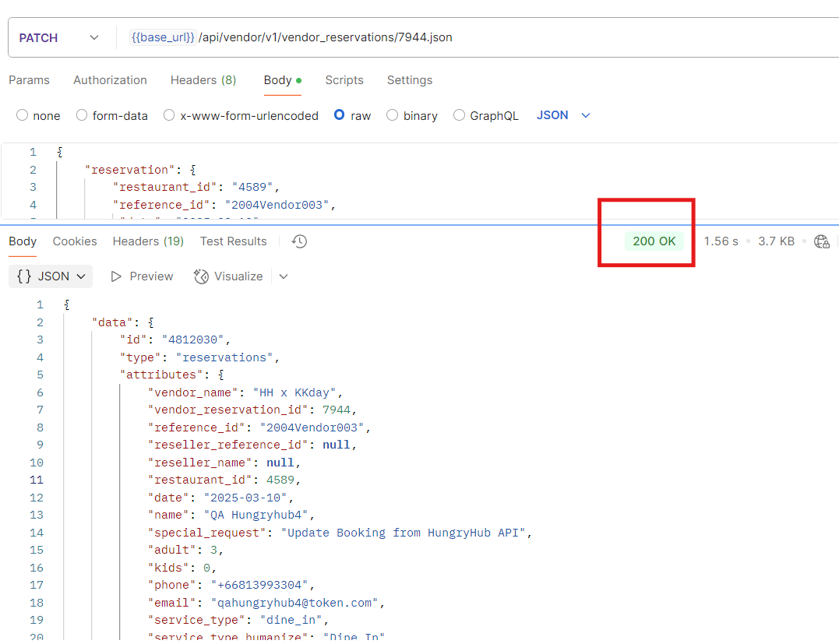
Task: Open the response history clock icon
Action: [x=300, y=241]
